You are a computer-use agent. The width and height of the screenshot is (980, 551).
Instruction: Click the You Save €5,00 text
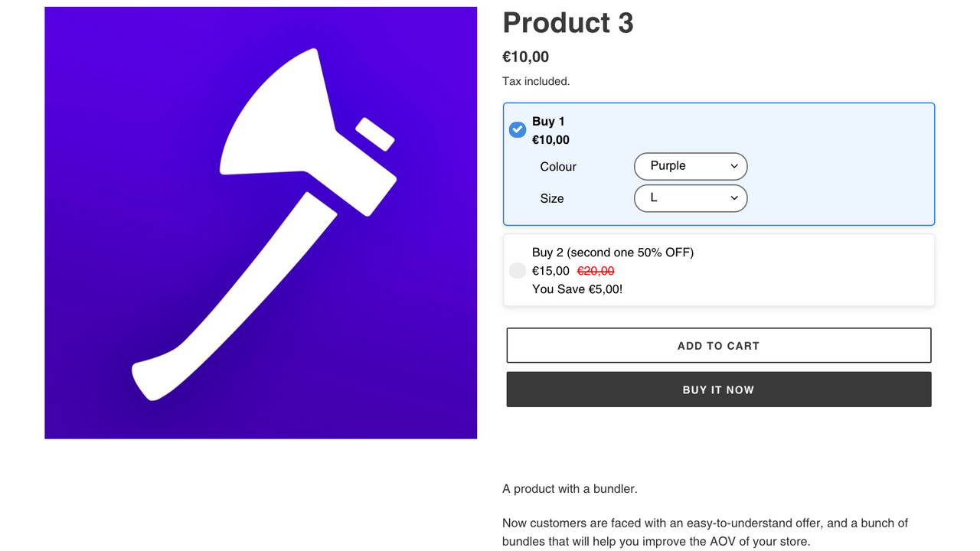coord(577,289)
